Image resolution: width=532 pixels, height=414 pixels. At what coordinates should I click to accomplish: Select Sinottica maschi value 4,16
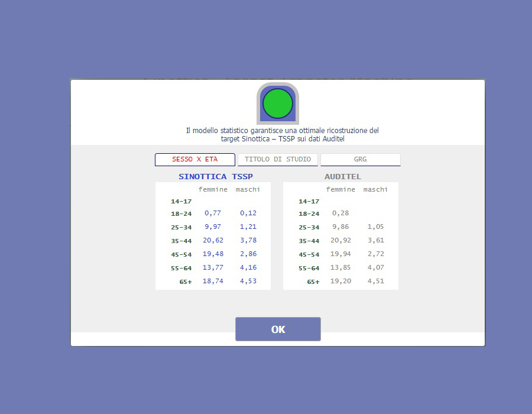coord(248,267)
